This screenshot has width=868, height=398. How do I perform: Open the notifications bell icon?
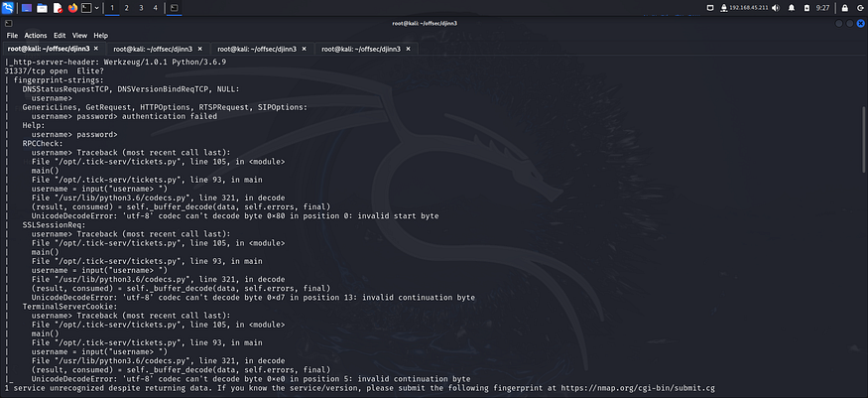pyautogui.click(x=792, y=8)
